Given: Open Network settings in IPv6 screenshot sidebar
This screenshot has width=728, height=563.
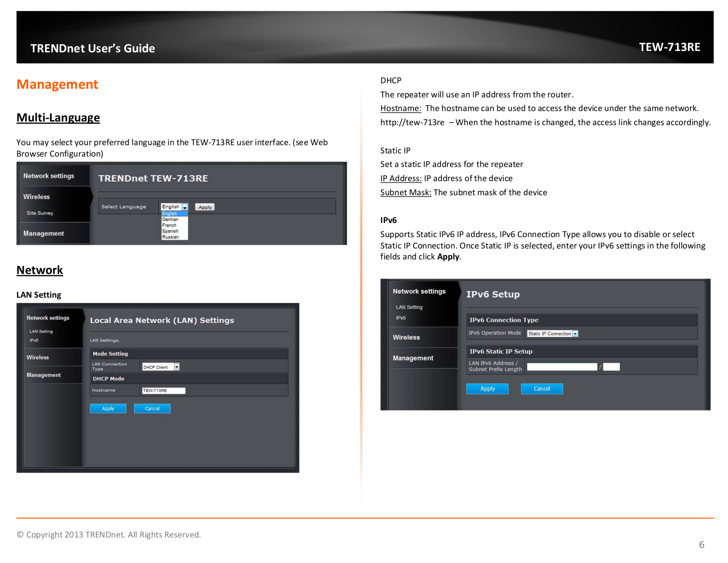Looking at the screenshot, I should click(x=419, y=291).
